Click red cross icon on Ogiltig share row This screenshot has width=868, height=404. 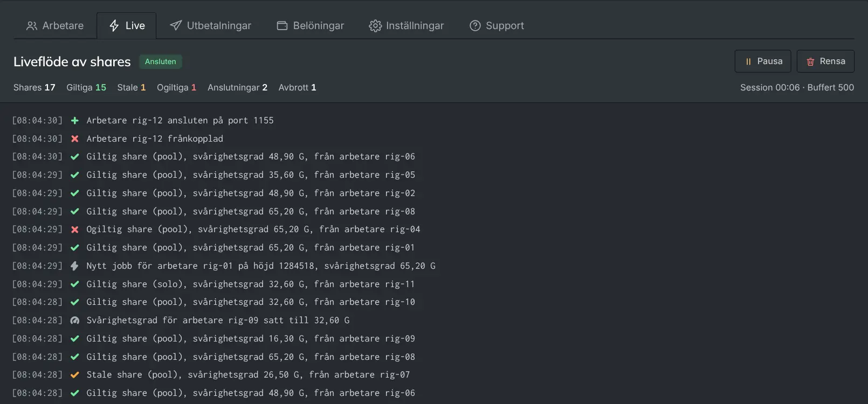(75, 229)
